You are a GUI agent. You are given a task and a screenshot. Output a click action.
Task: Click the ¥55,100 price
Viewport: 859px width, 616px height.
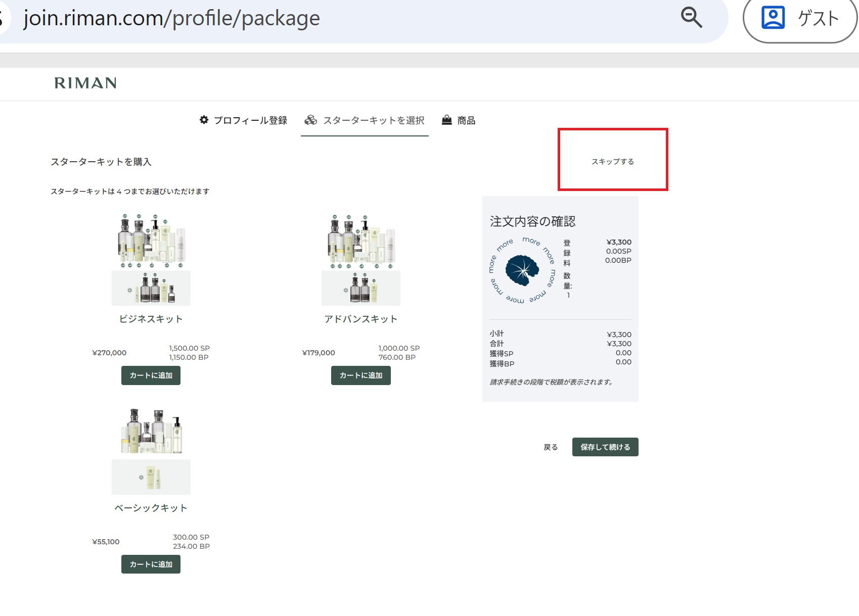click(106, 542)
